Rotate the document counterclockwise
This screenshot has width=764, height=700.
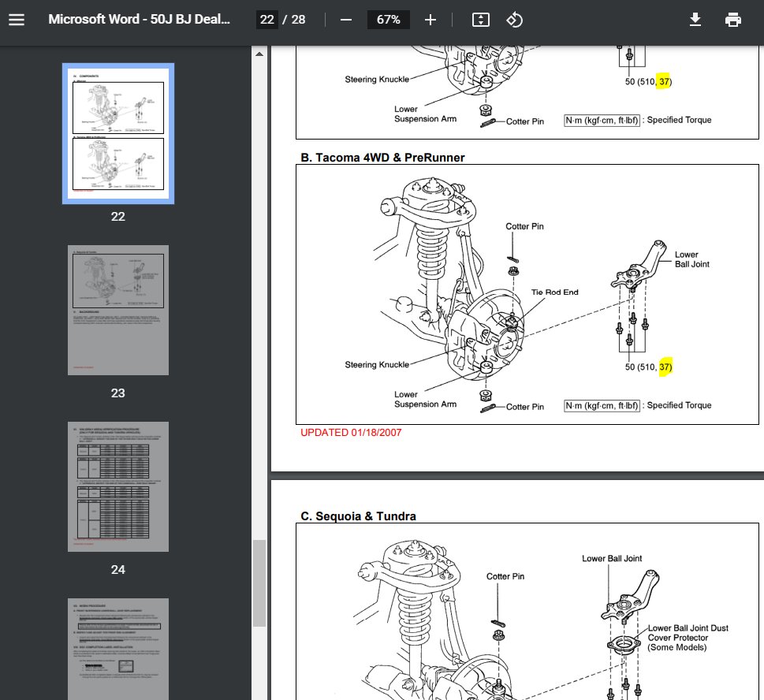coord(514,20)
